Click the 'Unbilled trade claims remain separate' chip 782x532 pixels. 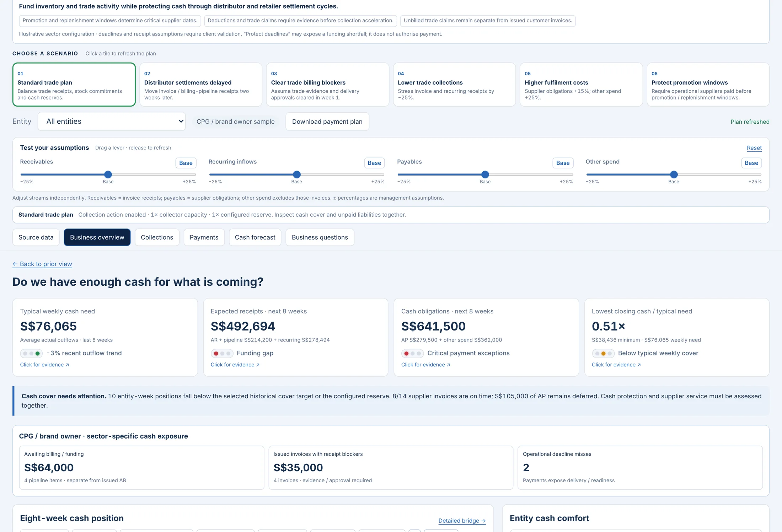[488, 21]
